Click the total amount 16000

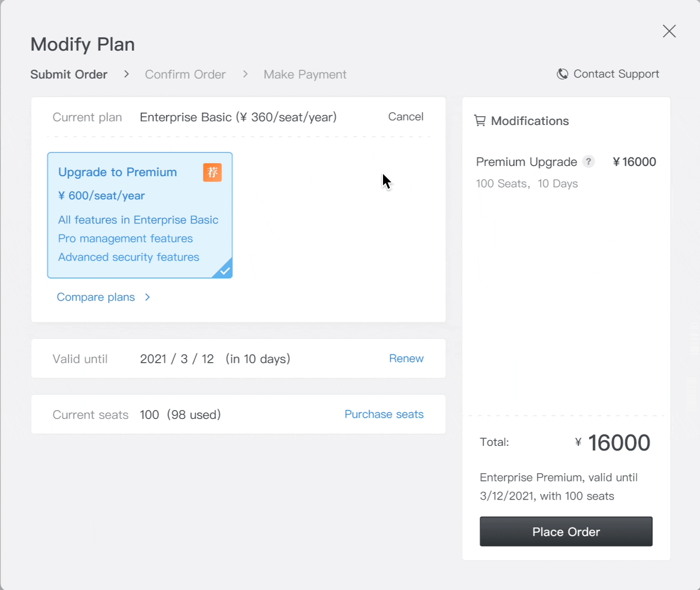619,443
